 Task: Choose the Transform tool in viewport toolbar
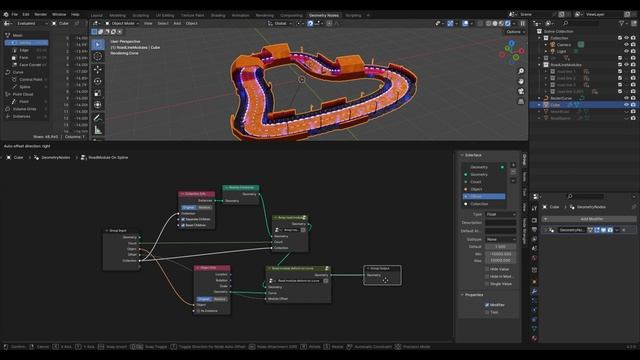(x=98, y=105)
